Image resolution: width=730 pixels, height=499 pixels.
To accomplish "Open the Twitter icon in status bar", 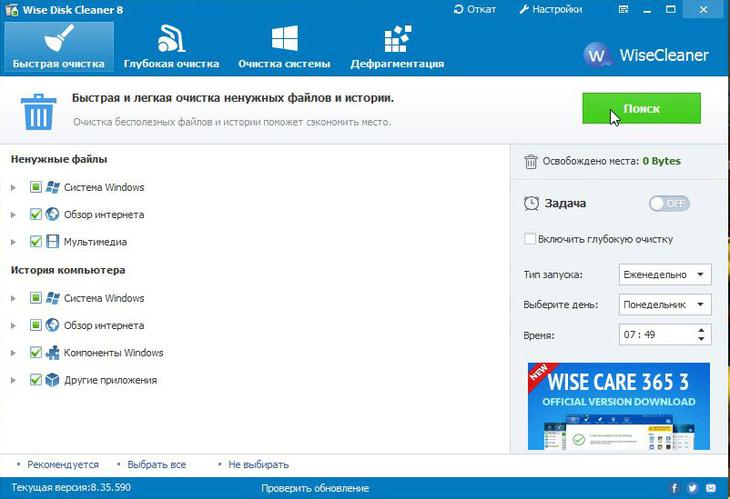I will [x=692, y=488].
